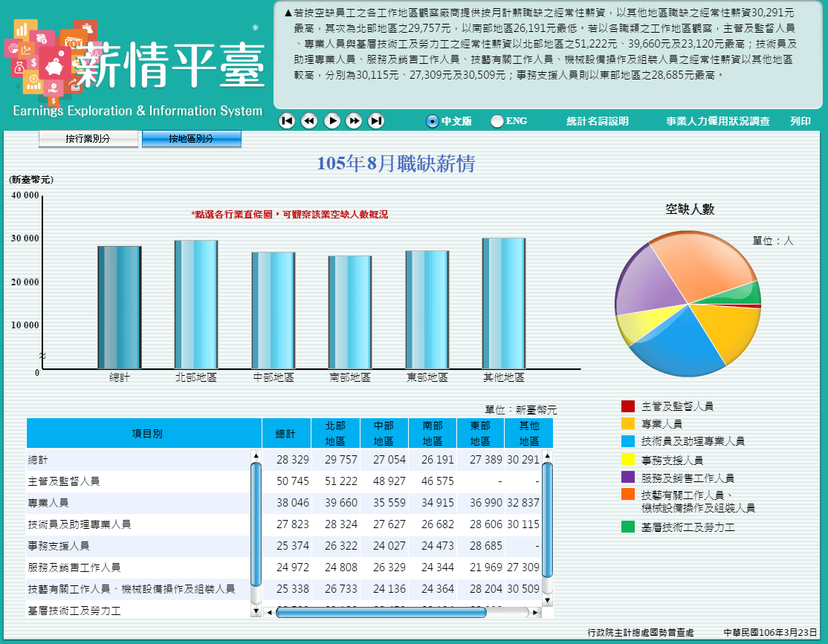Click the rewind navigation icon
This screenshot has width=828, height=644.
[x=309, y=120]
